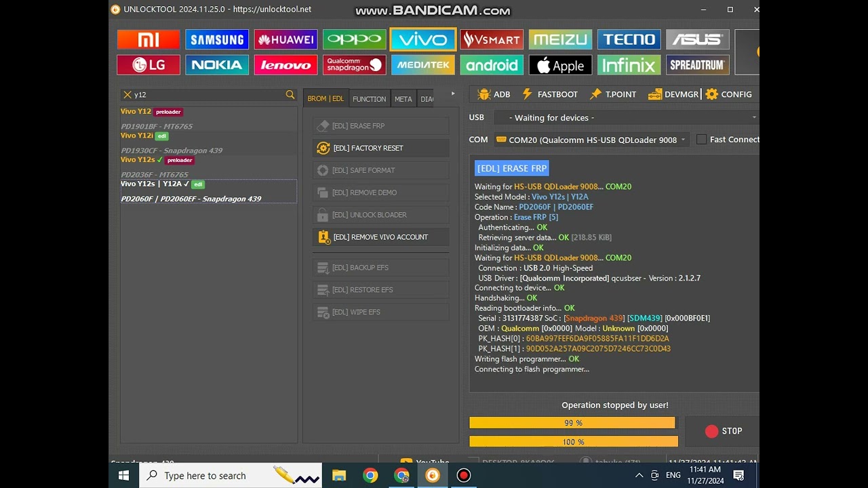Select the Android brand tile

pyautogui.click(x=492, y=65)
